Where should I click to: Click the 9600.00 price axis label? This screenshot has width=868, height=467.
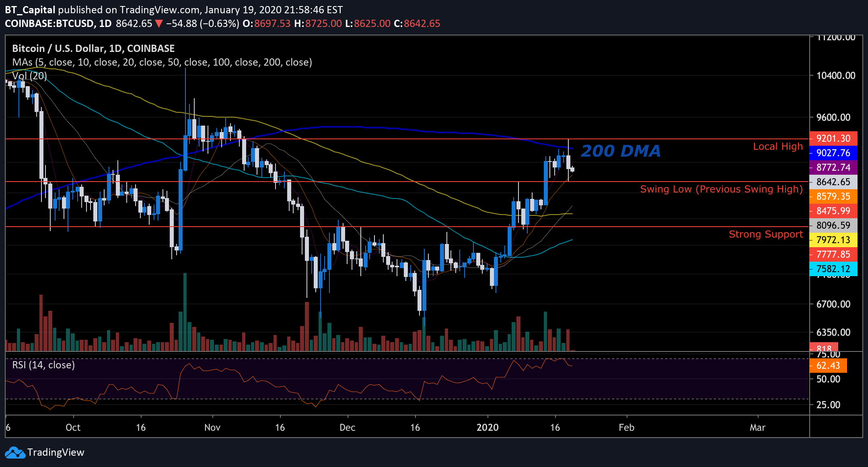[833, 118]
